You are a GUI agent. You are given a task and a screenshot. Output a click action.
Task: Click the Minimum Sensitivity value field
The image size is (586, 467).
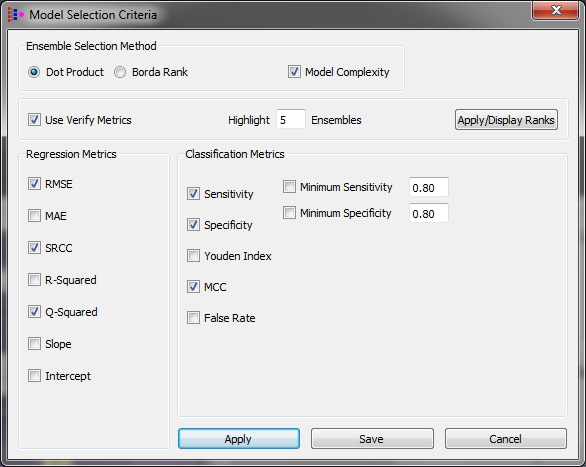click(x=429, y=187)
